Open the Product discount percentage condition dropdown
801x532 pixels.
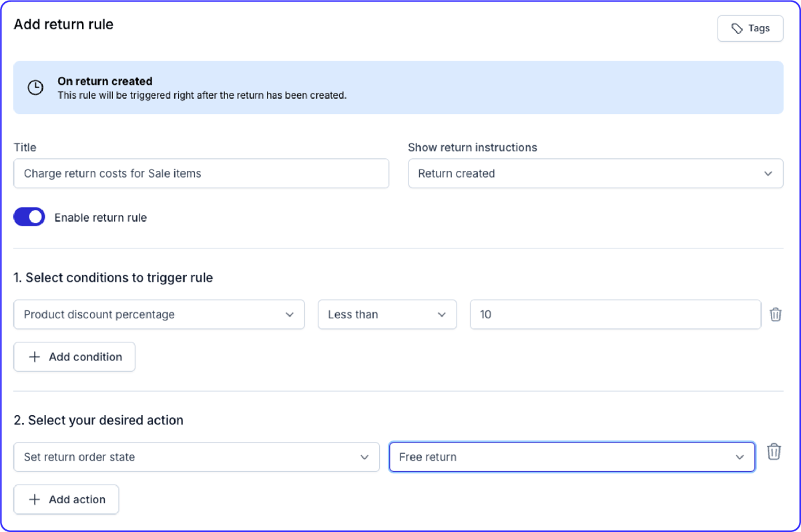point(159,314)
